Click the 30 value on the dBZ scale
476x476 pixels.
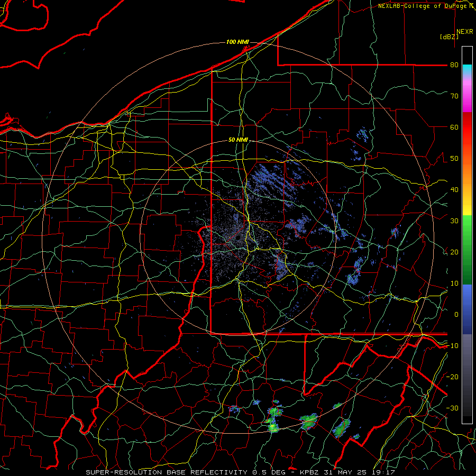tap(454, 221)
